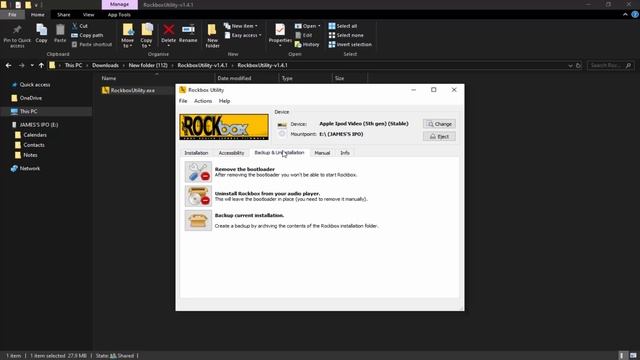The height and width of the screenshot is (360, 640).
Task: Select This PC in navigation pane
Action: click(29, 111)
